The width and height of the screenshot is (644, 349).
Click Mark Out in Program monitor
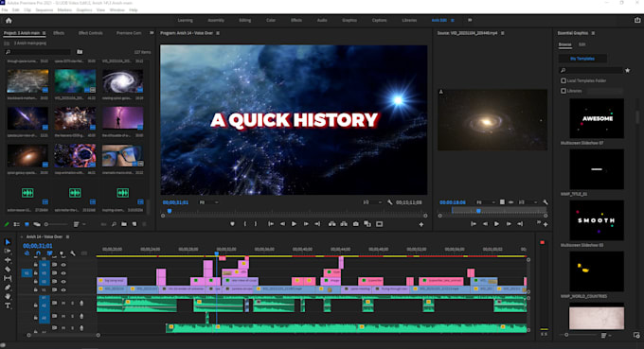point(256,224)
